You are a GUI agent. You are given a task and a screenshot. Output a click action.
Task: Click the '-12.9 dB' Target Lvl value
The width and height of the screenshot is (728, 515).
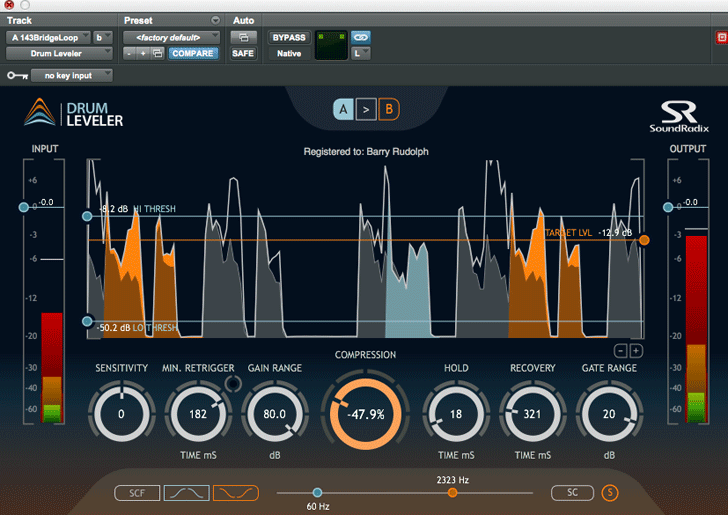[615, 233]
